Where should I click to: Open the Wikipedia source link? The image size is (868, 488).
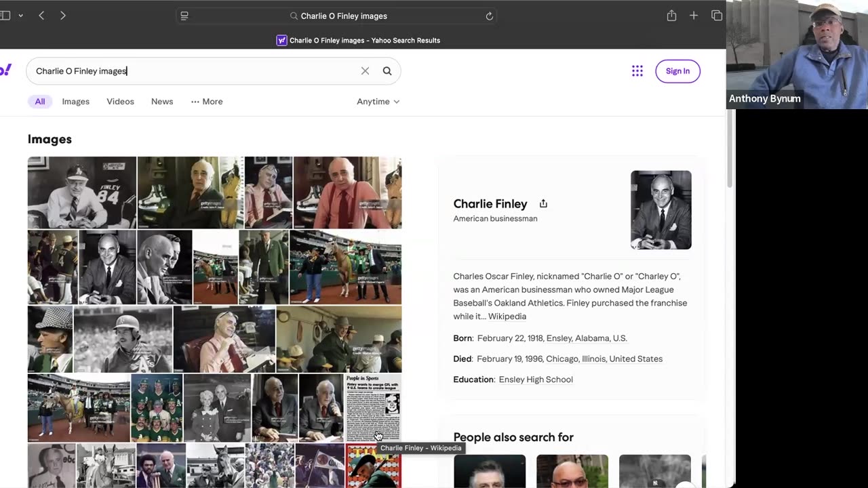(x=507, y=317)
